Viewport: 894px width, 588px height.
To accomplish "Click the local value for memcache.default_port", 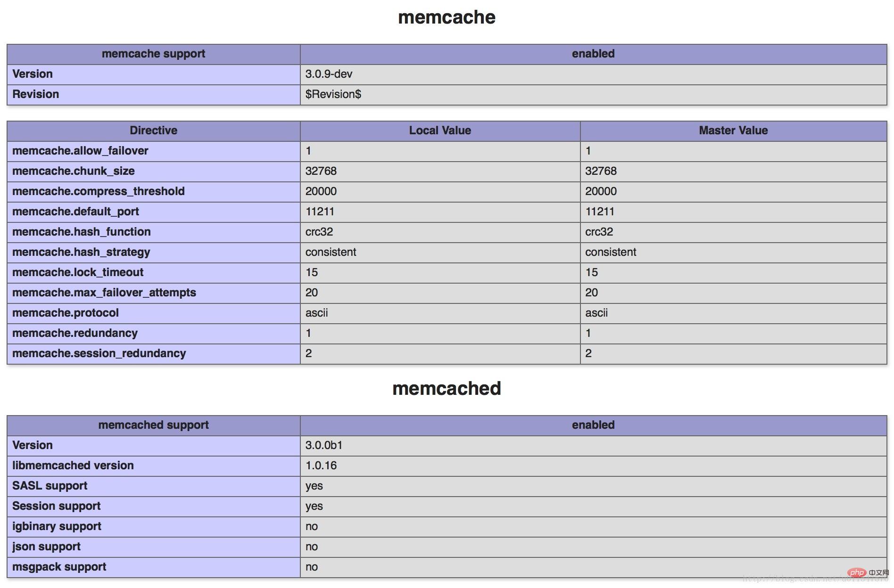I will [x=320, y=212].
